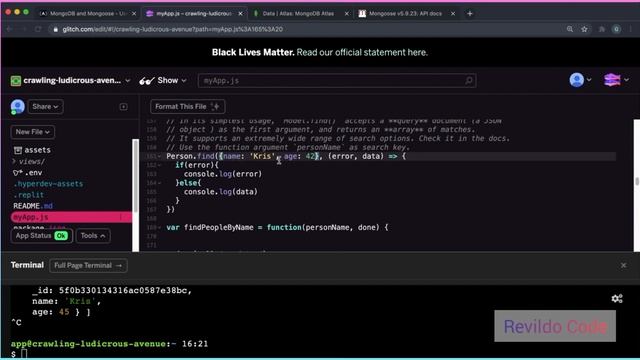Switch to MongoDB and Mongoose browser tab

coord(87,13)
